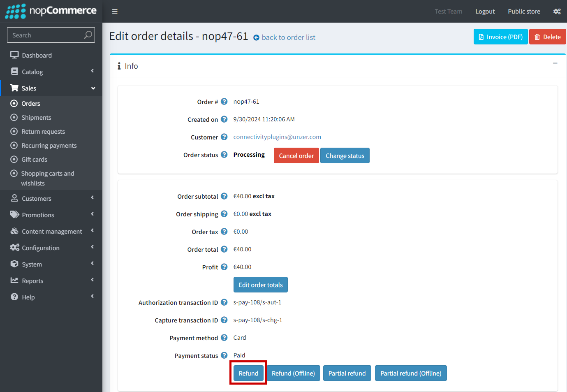Click the Change status button

pos(345,155)
